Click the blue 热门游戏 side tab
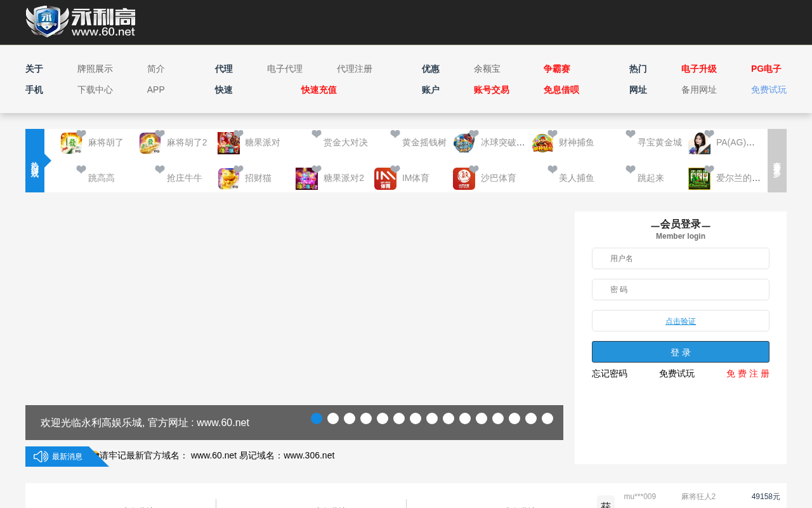 (x=35, y=161)
